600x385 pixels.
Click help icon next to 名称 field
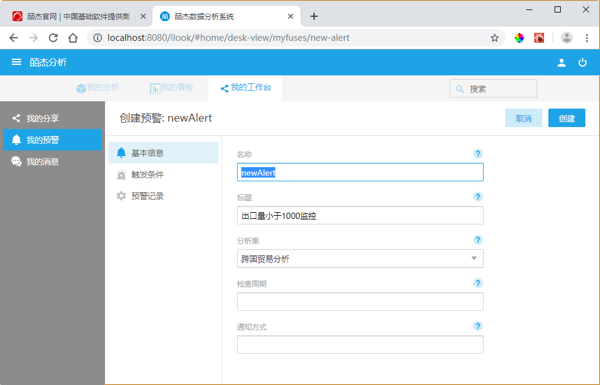point(478,154)
